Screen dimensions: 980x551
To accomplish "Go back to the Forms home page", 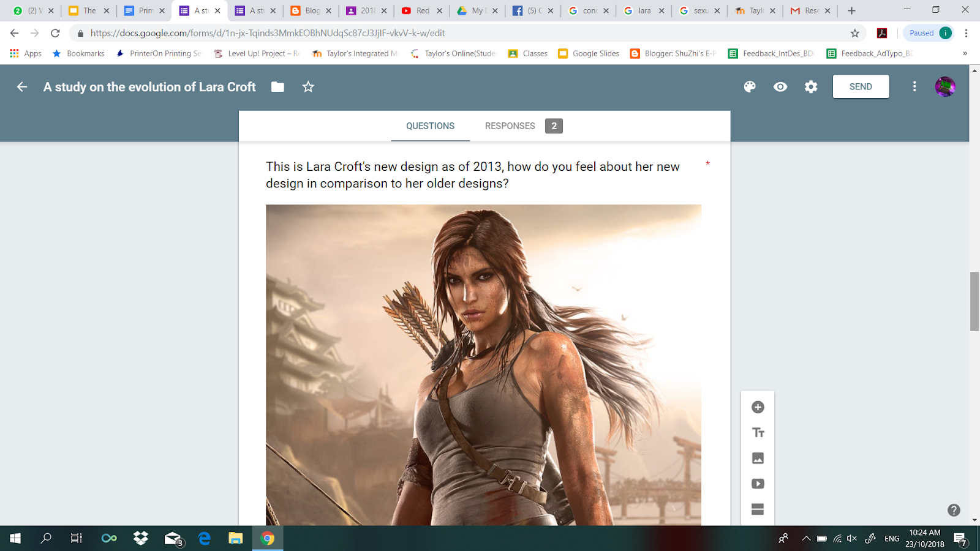I will [x=22, y=87].
